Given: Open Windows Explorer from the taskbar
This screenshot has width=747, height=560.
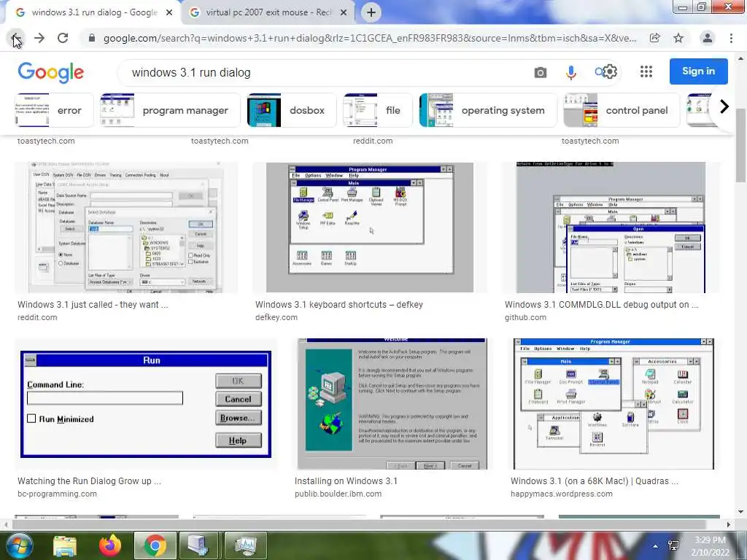Looking at the screenshot, I should [65, 545].
